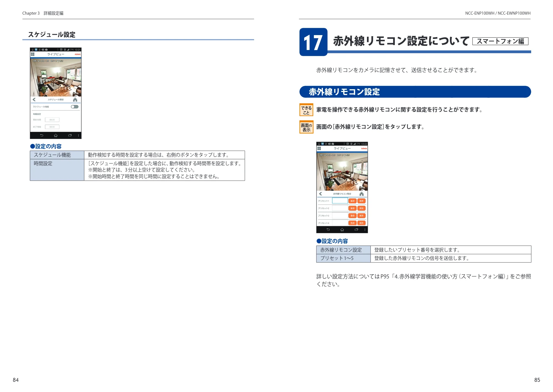Image resolution: width=553 pixels, height=392 pixels.
Task: Click page number 85
Action: pyautogui.click(x=537, y=380)
